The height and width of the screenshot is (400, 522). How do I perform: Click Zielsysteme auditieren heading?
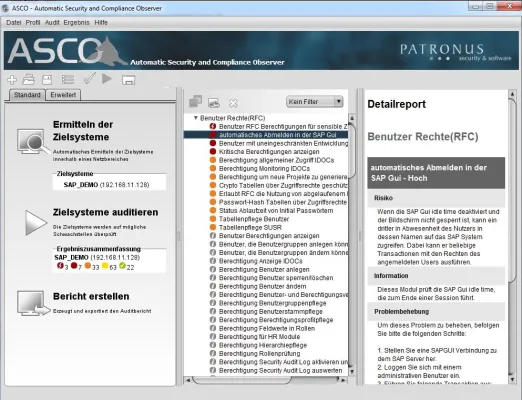click(105, 212)
